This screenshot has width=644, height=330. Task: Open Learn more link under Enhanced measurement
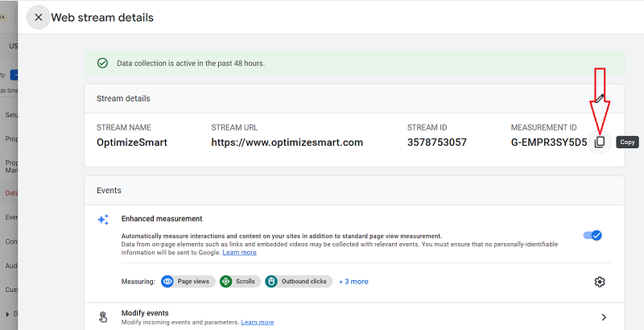pyautogui.click(x=239, y=253)
